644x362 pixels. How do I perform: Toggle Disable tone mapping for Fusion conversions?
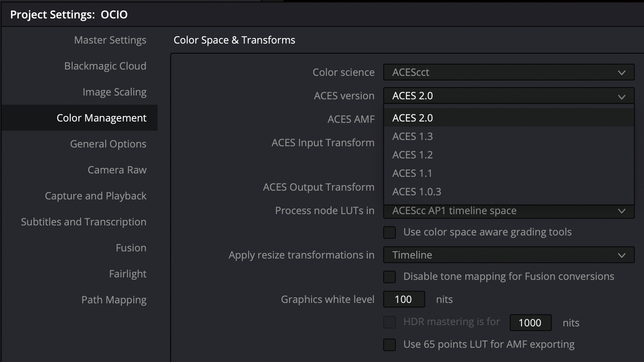390,277
